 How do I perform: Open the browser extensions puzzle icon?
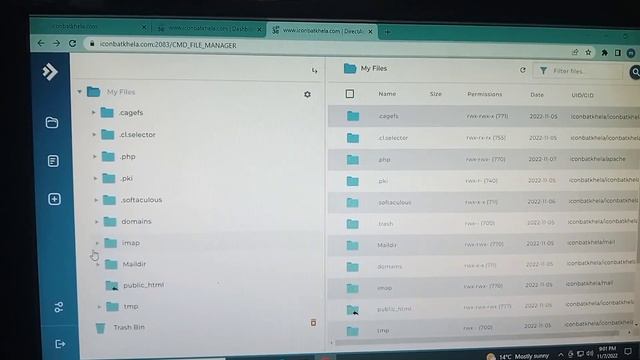[604, 53]
